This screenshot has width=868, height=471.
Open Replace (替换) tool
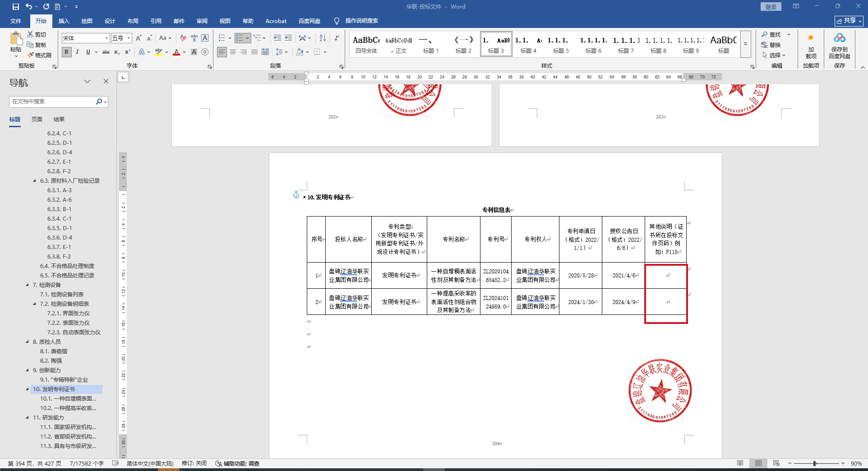771,45
